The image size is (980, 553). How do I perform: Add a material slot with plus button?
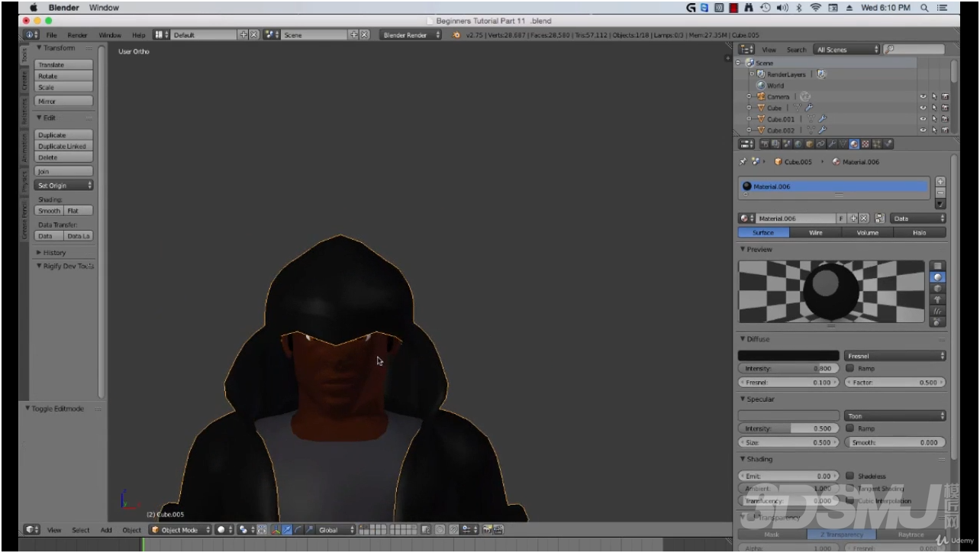pos(940,182)
